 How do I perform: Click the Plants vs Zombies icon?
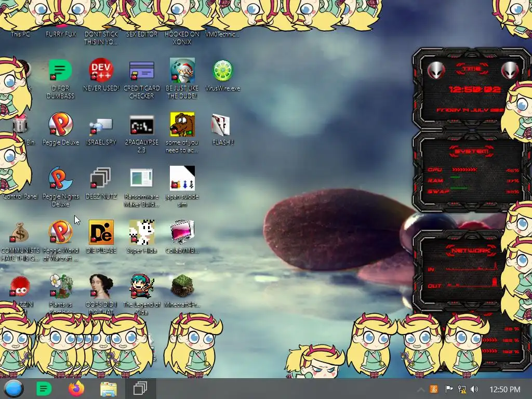[x=61, y=286]
